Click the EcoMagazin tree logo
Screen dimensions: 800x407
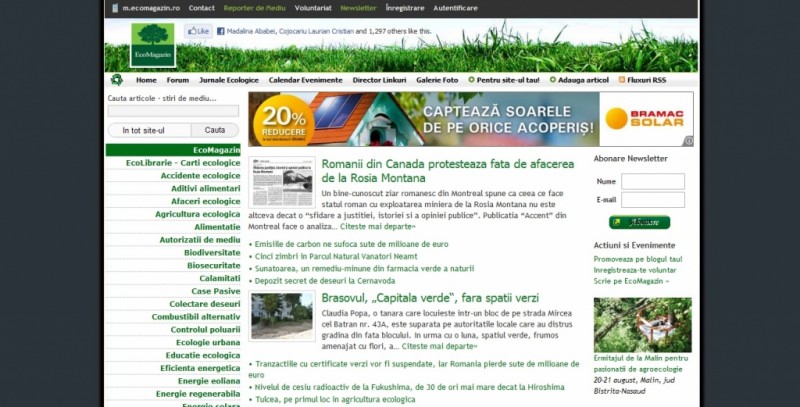(152, 44)
